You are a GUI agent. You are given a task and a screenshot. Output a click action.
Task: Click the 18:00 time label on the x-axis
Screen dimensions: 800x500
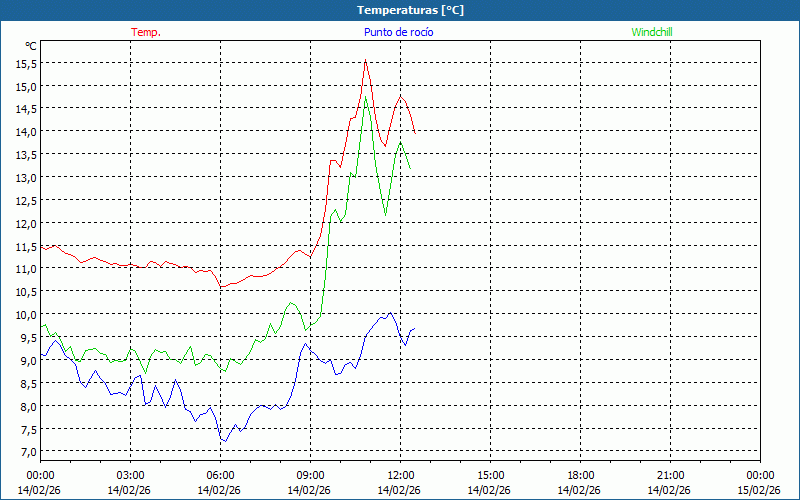click(580, 475)
